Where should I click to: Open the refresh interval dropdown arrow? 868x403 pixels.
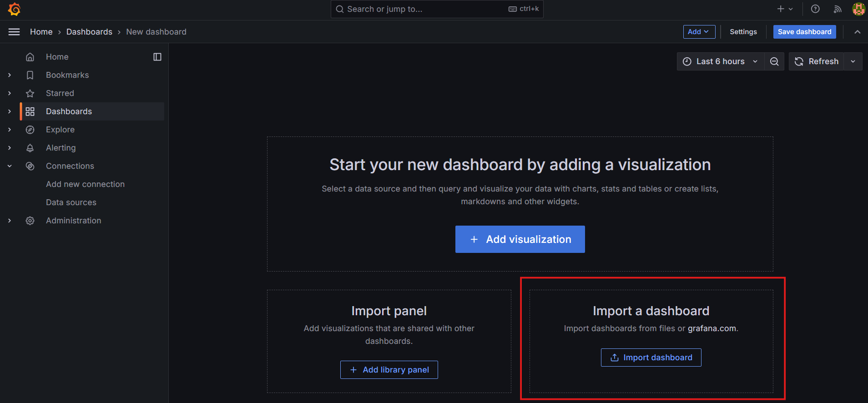coord(853,61)
